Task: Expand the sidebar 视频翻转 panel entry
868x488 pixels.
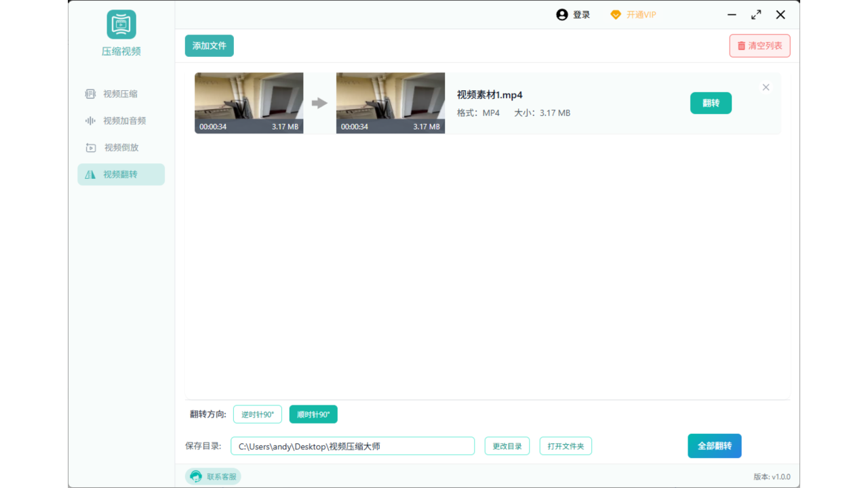Action: click(121, 174)
